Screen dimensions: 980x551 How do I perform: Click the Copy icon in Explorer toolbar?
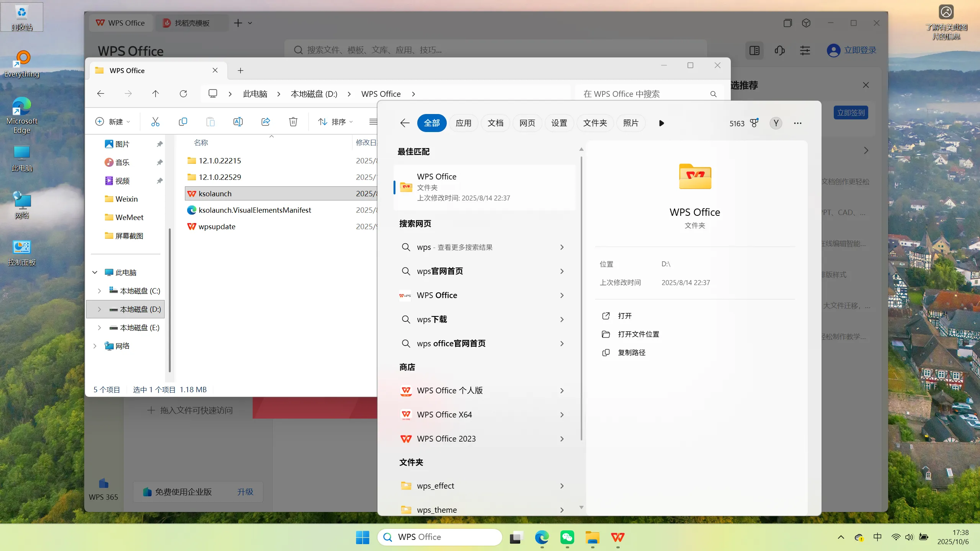coord(183,122)
